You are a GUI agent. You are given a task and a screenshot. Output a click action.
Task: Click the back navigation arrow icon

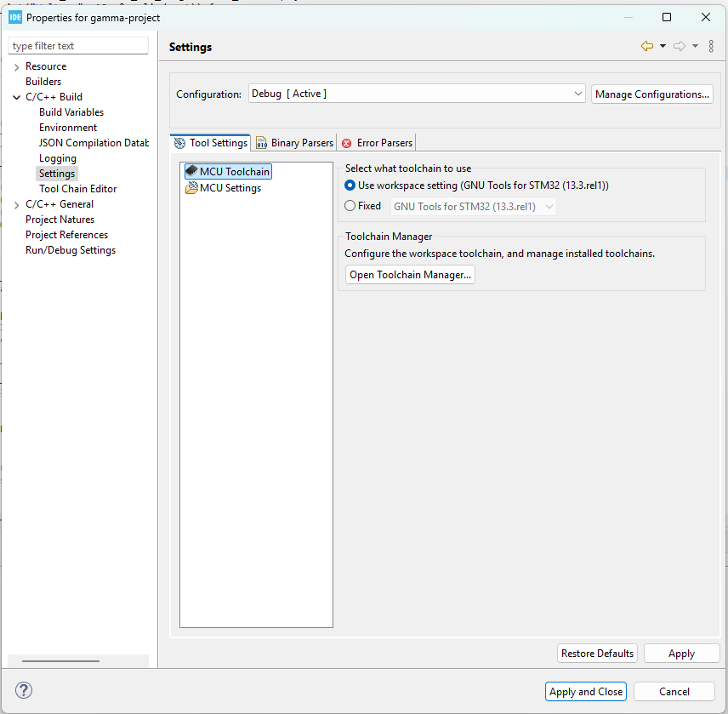tap(646, 46)
